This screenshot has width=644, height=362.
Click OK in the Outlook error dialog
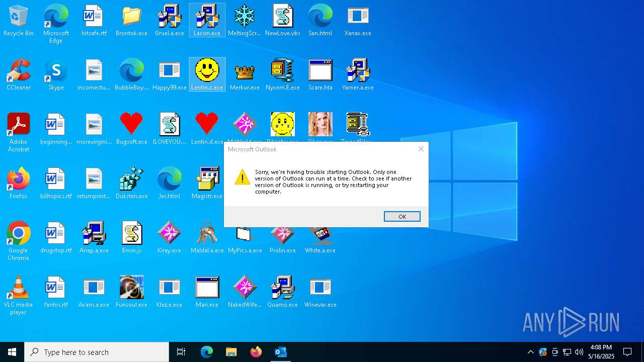402,216
